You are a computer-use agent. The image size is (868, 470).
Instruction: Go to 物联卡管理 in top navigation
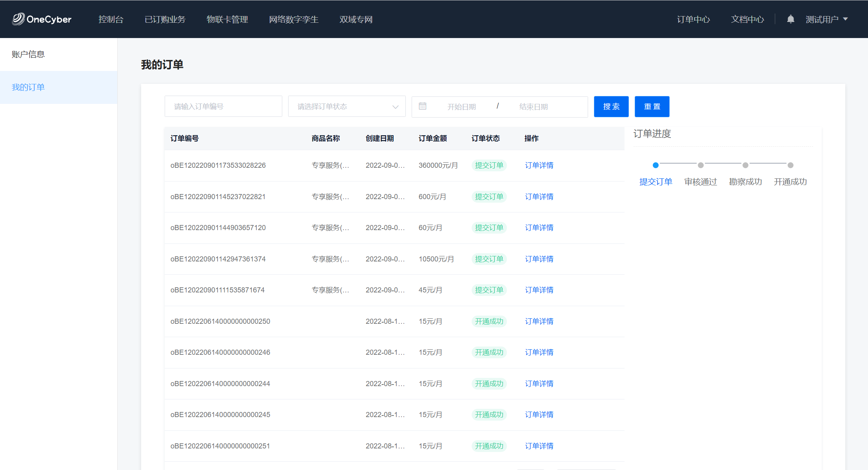[227, 19]
